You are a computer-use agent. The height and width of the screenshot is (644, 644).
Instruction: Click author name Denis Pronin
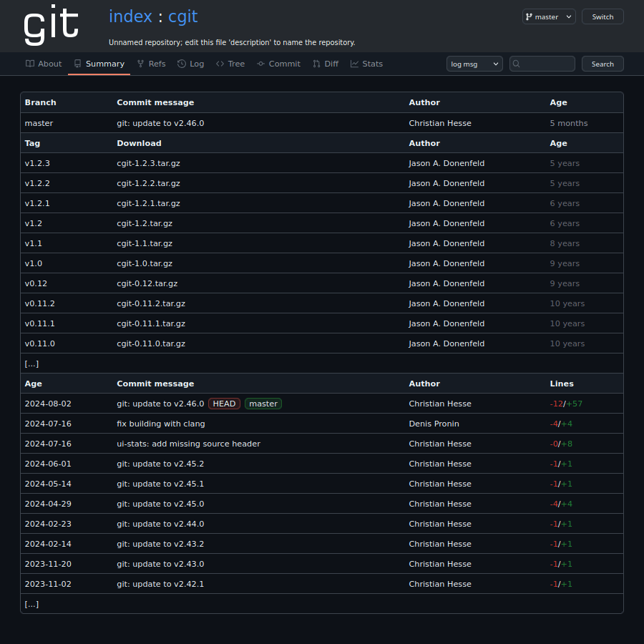pos(434,424)
